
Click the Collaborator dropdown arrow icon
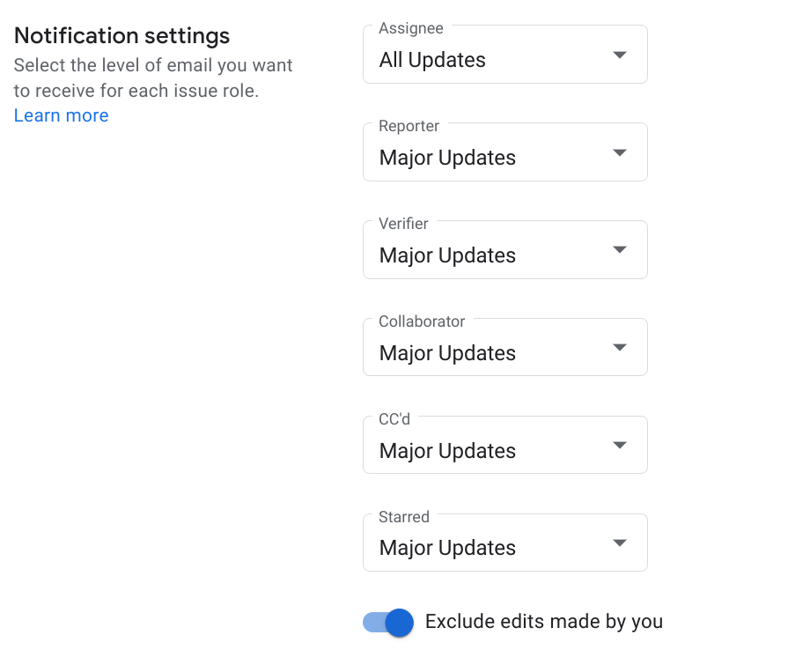pyautogui.click(x=620, y=347)
